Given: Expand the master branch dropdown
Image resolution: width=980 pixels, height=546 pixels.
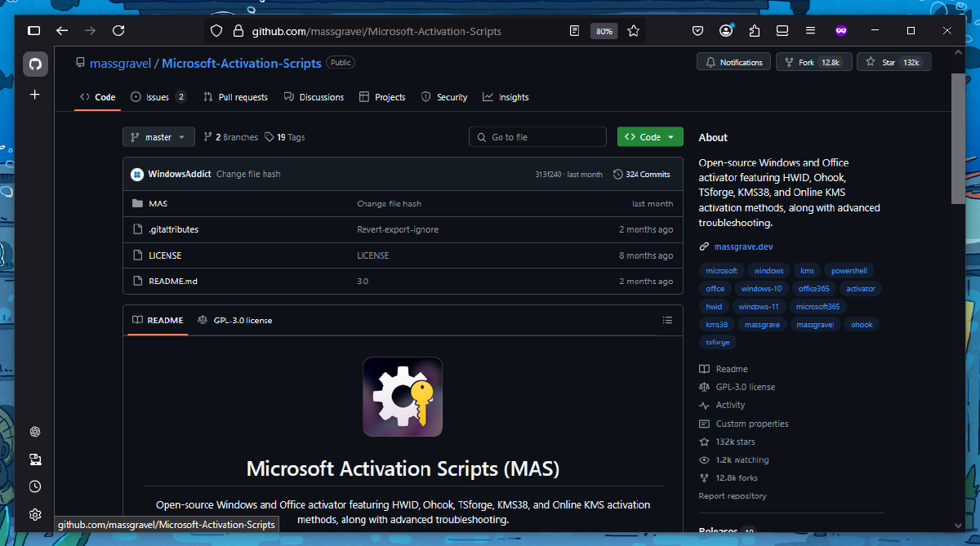Looking at the screenshot, I should click(158, 137).
